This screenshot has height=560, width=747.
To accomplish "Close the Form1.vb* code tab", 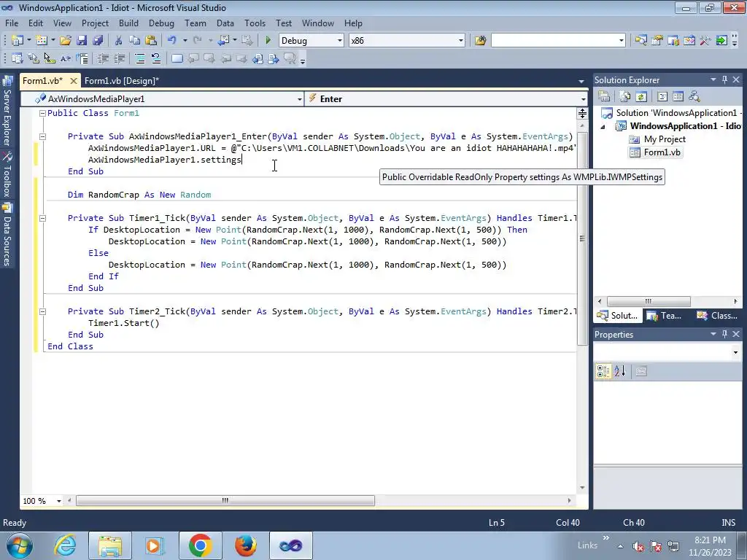I will [74, 80].
